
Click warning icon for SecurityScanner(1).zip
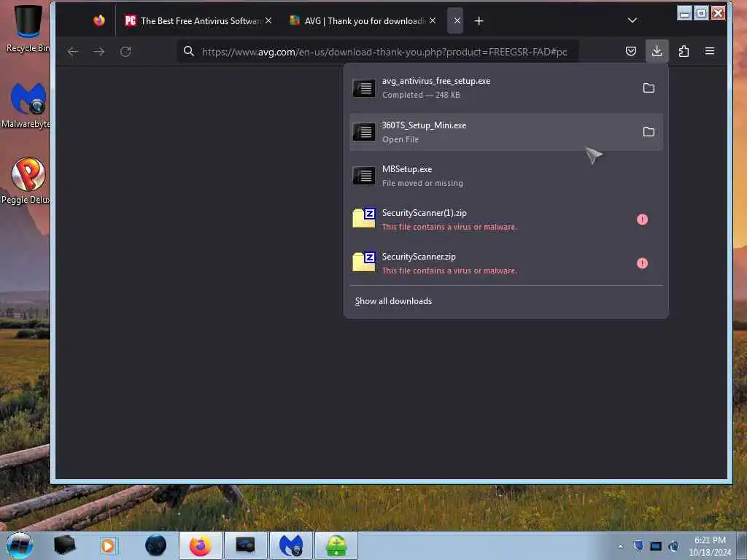pyautogui.click(x=642, y=219)
